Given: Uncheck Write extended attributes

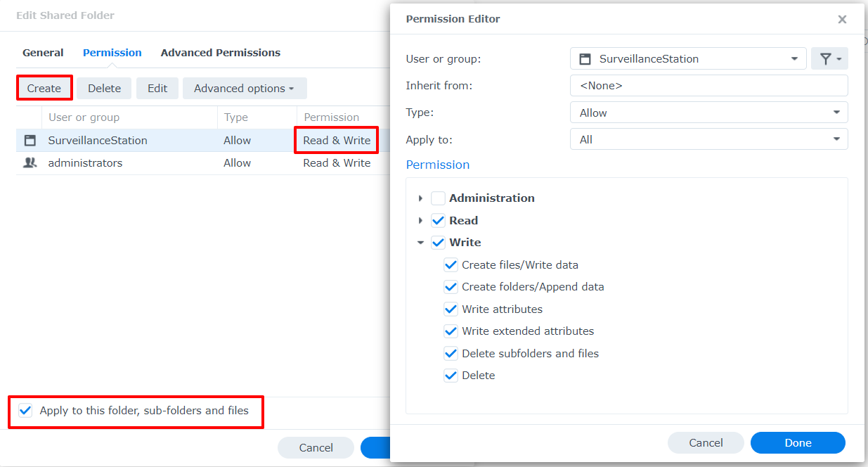Looking at the screenshot, I should tap(451, 331).
